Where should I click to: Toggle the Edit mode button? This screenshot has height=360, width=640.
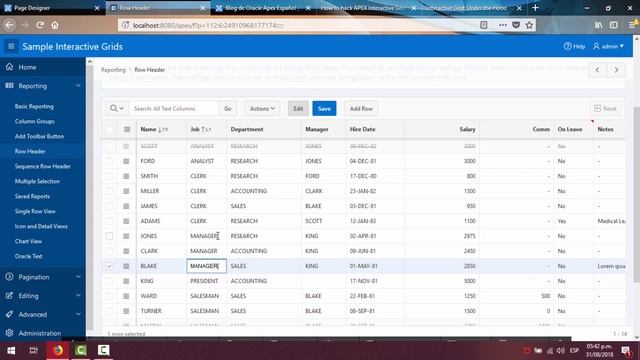(x=298, y=108)
